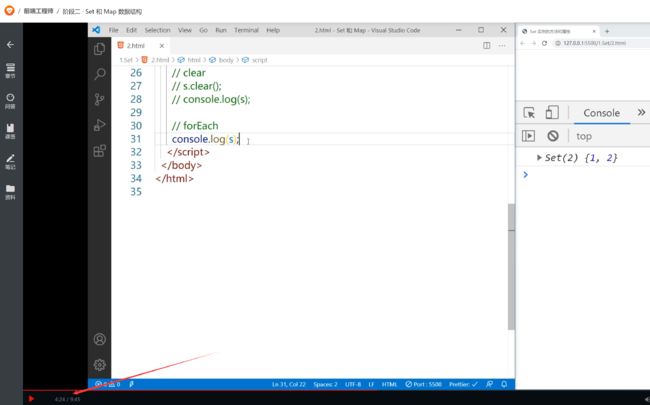The height and width of the screenshot is (405, 650).
Task: Open the Go menu
Action: coord(204,30)
